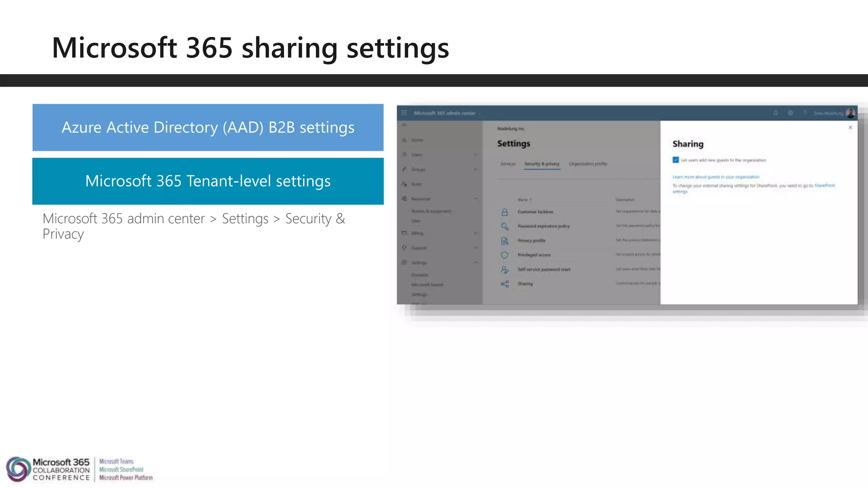The width and height of the screenshot is (868, 488).
Task: Expand the Support menu chevron
Action: [x=476, y=248]
